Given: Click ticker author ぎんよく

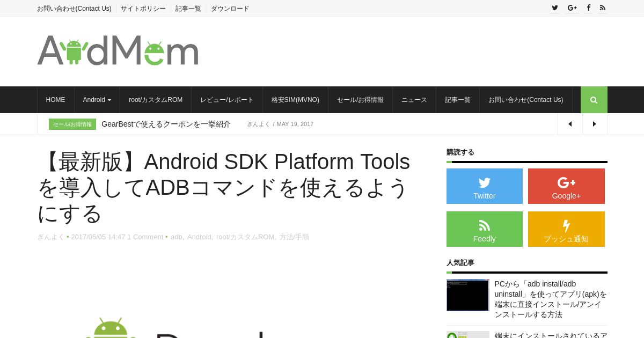Looking at the screenshot, I should click(x=258, y=124).
